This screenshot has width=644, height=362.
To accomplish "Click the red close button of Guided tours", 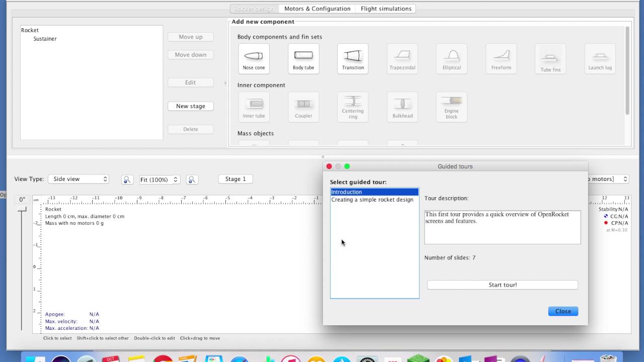I will pos(329,166).
